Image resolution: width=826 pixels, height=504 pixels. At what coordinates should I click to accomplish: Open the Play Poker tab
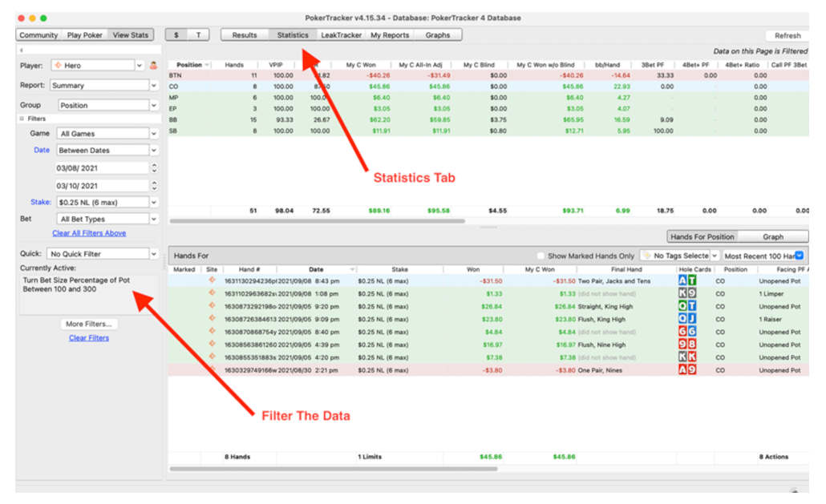pos(84,34)
